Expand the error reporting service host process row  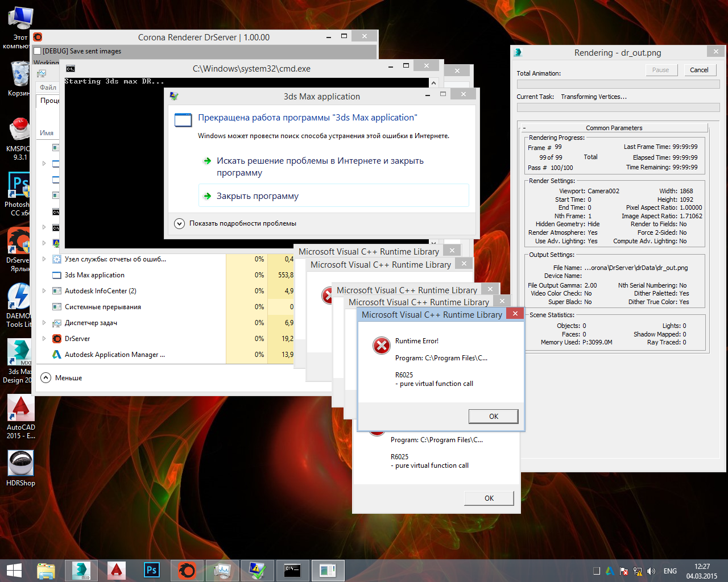coord(44,259)
